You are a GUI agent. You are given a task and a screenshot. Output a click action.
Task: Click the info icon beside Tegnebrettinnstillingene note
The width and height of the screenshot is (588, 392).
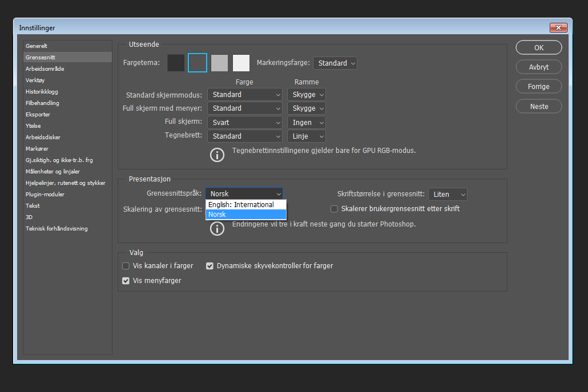pos(217,155)
